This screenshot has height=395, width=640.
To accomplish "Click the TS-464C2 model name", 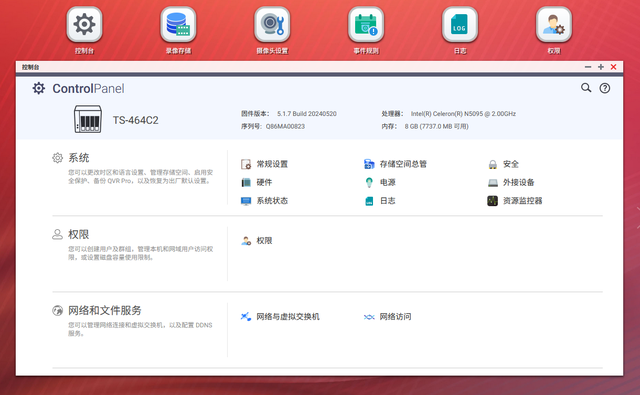I will 136,120.
